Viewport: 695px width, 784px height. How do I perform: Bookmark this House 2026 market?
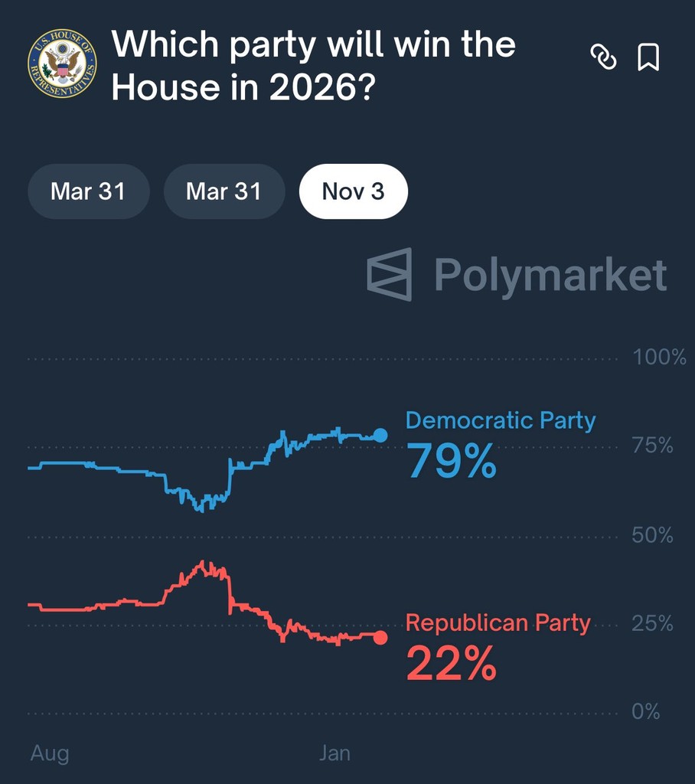(x=648, y=57)
